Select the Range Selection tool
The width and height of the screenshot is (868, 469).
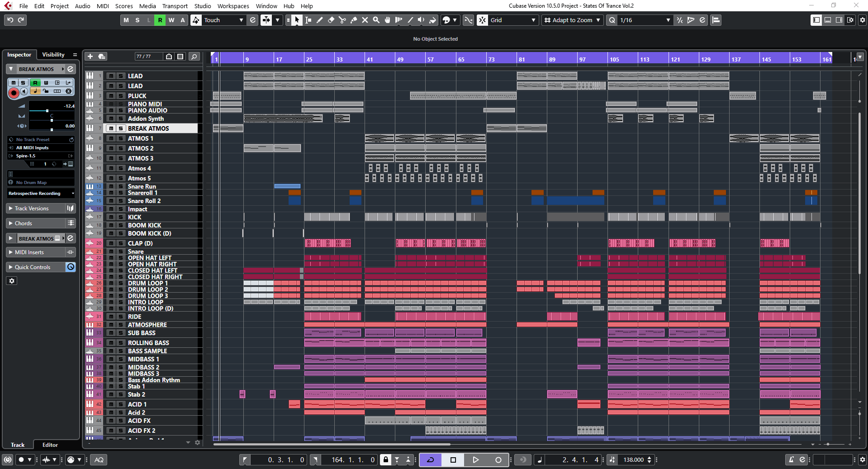(308, 20)
